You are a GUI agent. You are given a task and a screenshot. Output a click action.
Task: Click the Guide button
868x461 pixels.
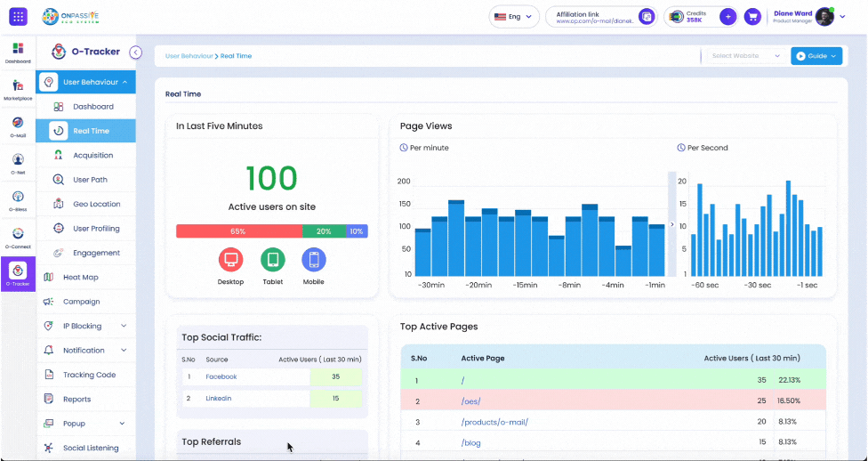[x=816, y=56]
